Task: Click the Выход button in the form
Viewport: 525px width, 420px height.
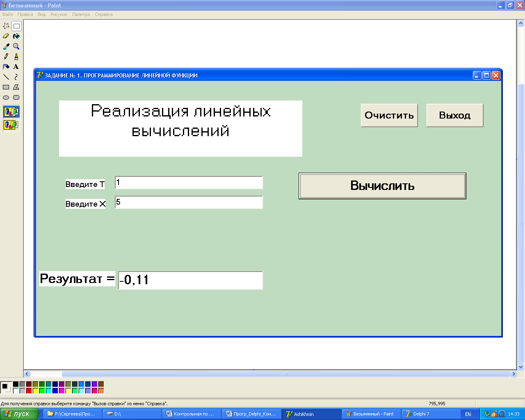Action: (455, 115)
